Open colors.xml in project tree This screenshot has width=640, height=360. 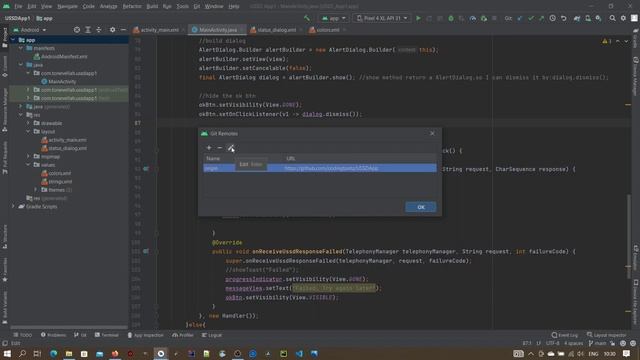coord(60,173)
